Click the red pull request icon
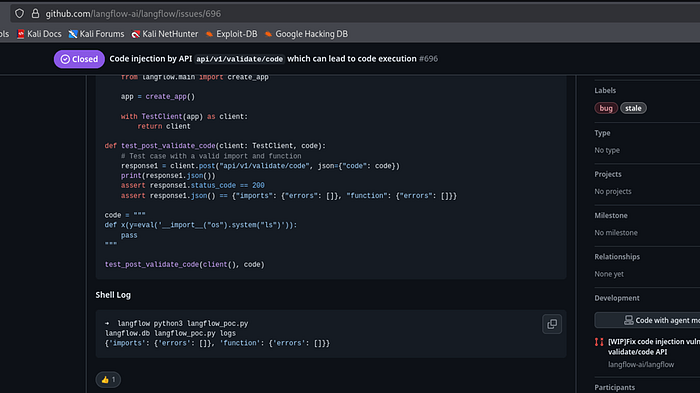 [x=599, y=342]
